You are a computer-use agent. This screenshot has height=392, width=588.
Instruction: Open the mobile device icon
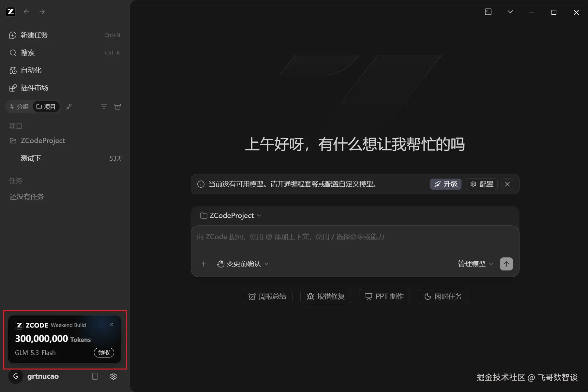(x=95, y=376)
